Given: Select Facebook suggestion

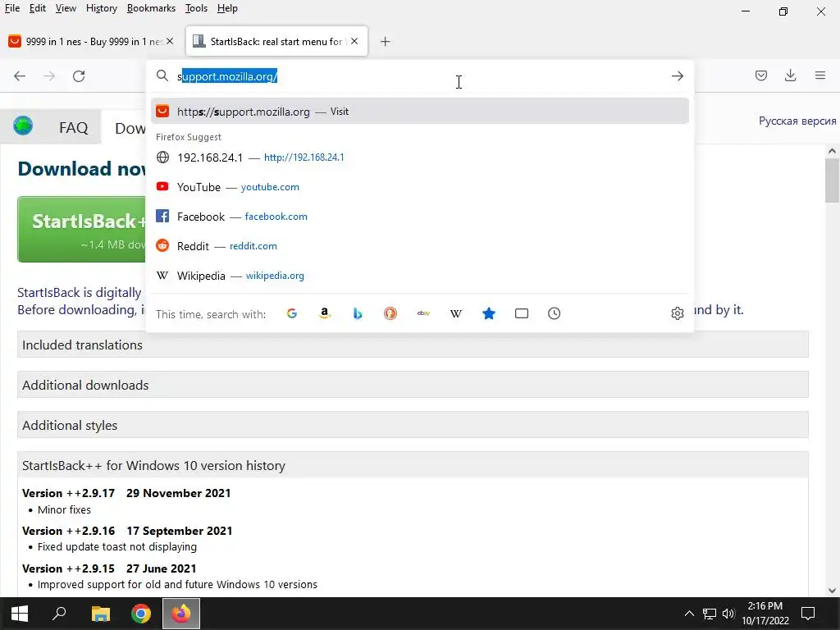Looking at the screenshot, I should click(x=420, y=217).
